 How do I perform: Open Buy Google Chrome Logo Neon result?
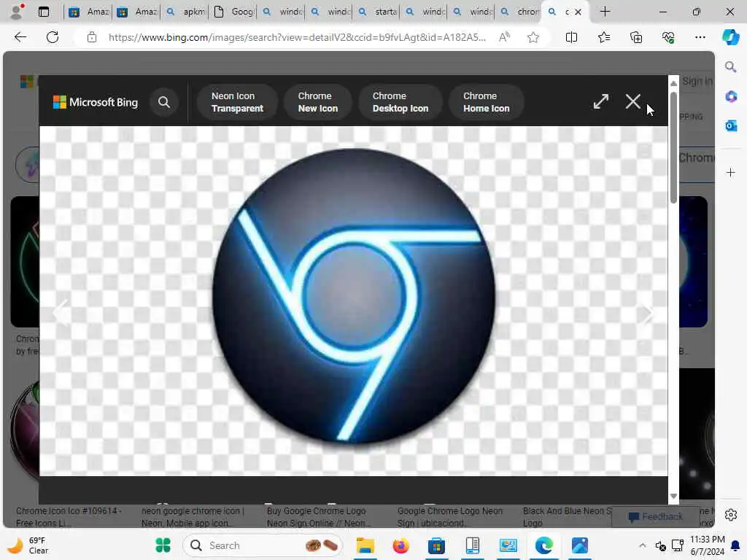318,517
